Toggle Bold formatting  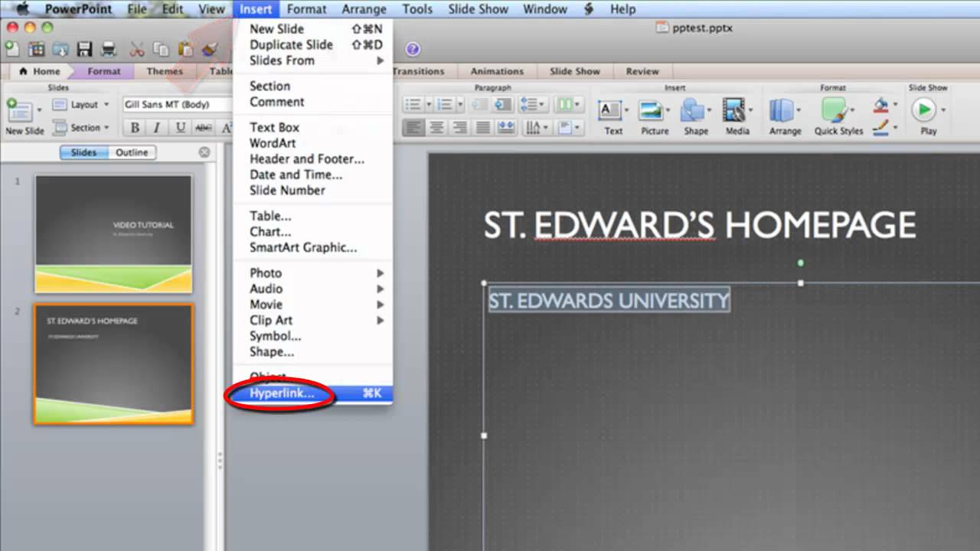tap(135, 128)
